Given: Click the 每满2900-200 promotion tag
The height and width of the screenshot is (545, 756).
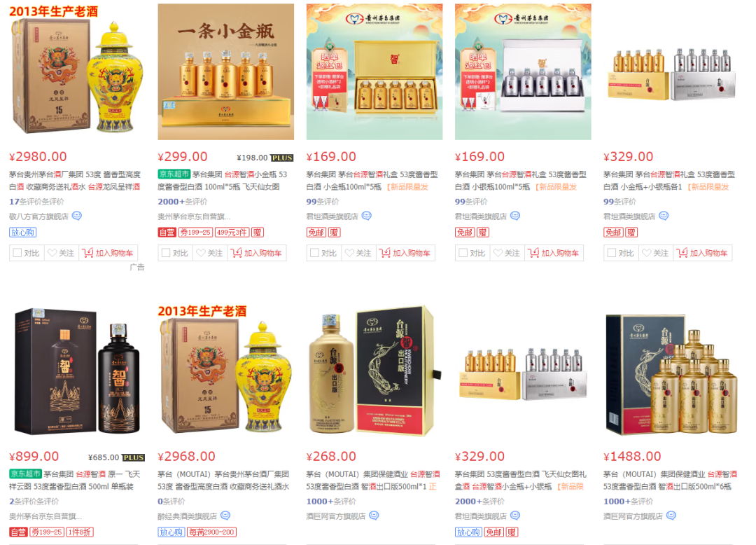Looking at the screenshot, I should click(x=211, y=532).
